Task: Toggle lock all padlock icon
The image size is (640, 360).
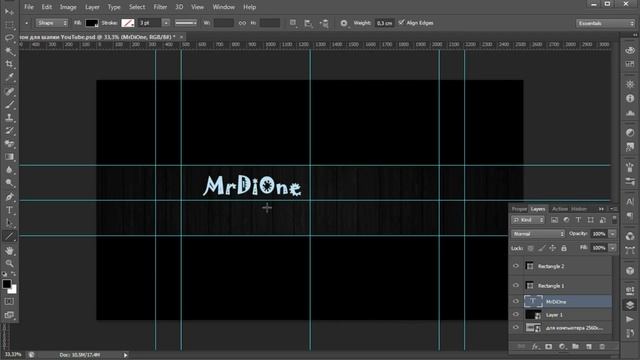Action: coord(564,248)
